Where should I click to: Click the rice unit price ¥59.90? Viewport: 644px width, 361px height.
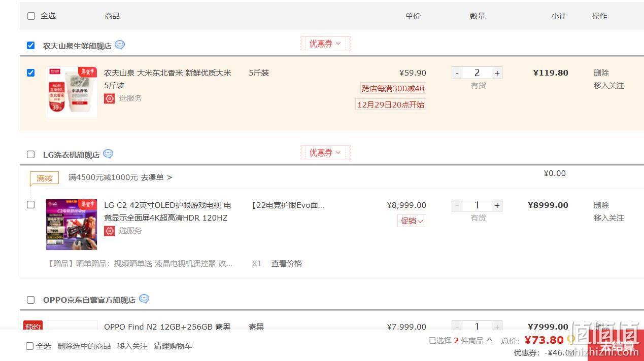click(x=413, y=73)
